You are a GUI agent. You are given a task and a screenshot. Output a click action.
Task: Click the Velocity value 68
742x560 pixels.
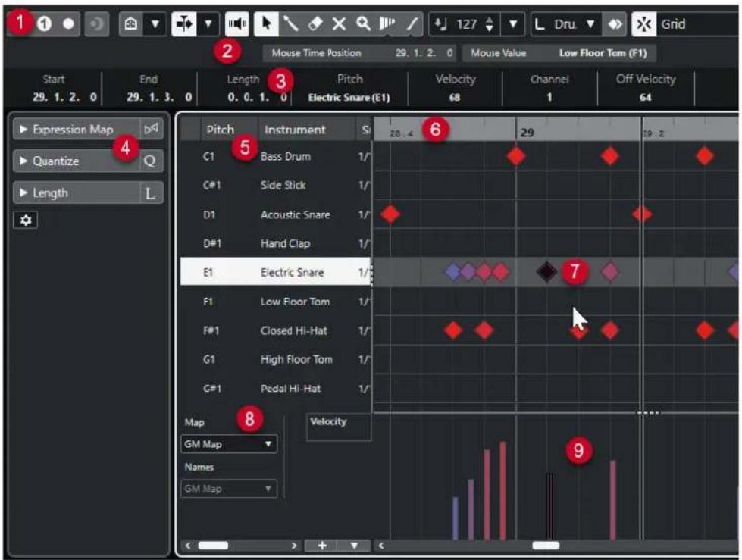pos(455,98)
